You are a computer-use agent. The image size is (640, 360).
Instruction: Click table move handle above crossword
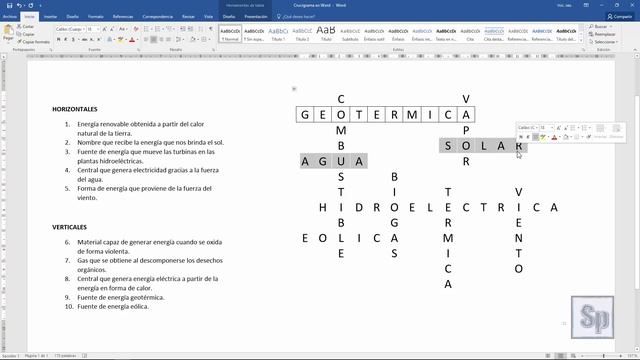[294, 89]
